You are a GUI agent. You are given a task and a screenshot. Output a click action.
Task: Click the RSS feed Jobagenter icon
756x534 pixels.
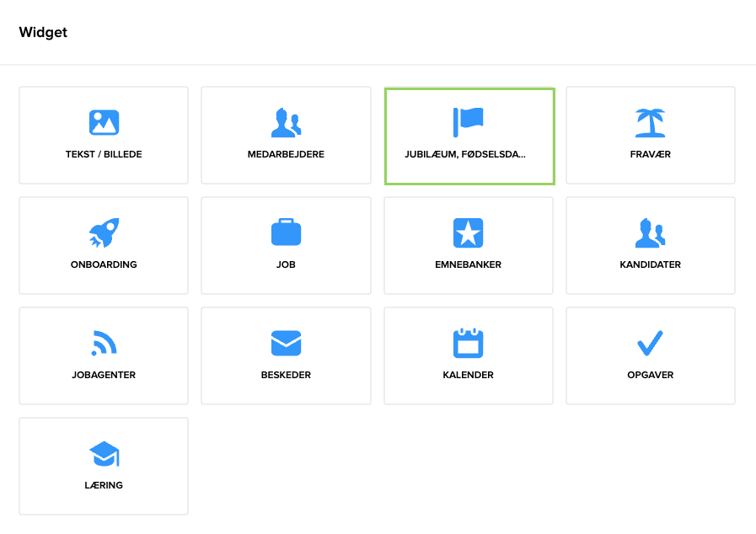tap(104, 343)
